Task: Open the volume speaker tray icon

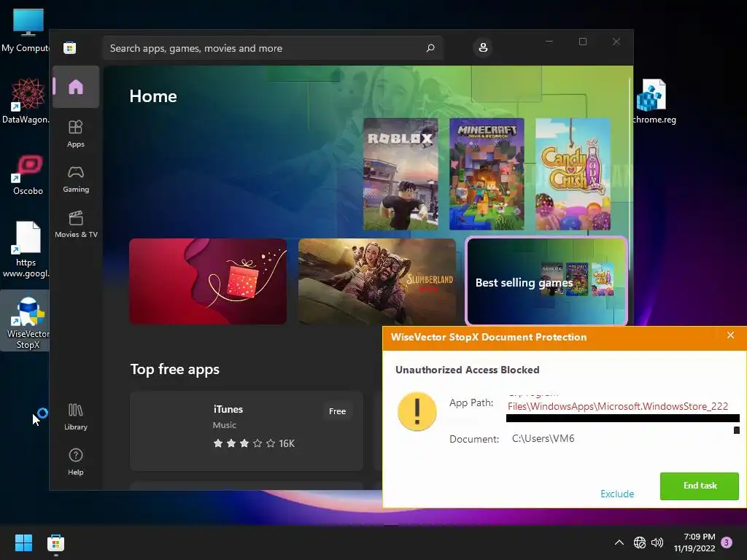Action: click(657, 542)
